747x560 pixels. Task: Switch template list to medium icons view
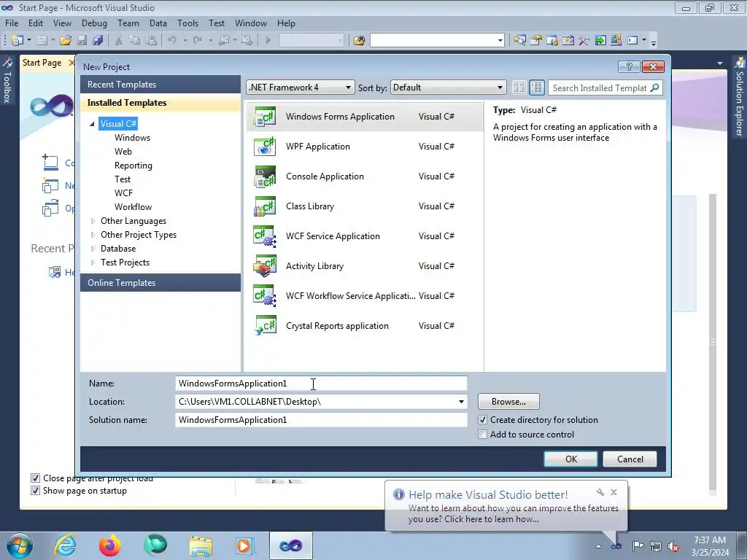point(537,87)
